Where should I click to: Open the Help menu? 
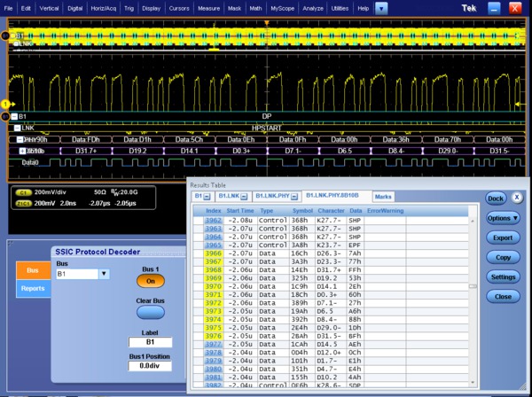tap(363, 9)
